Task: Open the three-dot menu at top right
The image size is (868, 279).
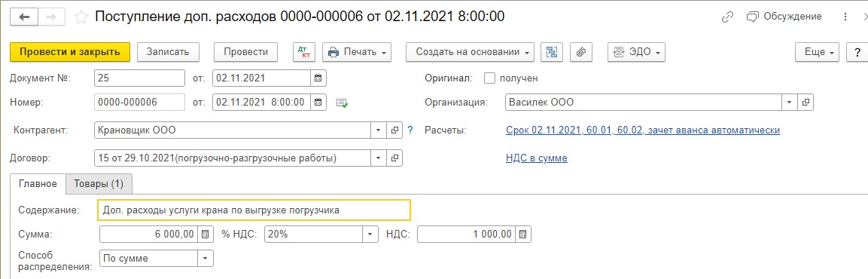Action: point(845,17)
